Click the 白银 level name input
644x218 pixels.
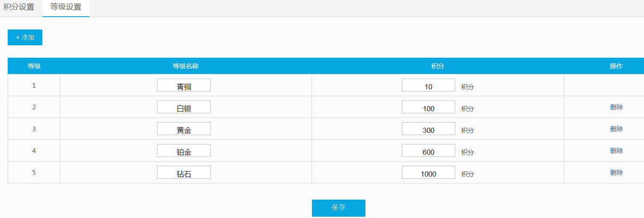[184, 107]
